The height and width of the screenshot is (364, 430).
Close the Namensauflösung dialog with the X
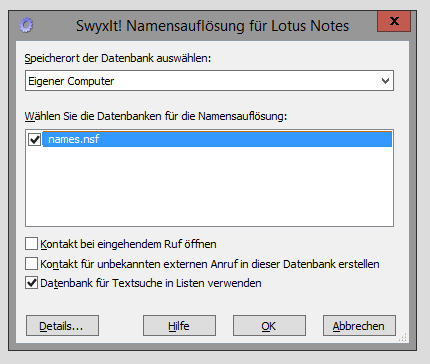pos(394,21)
